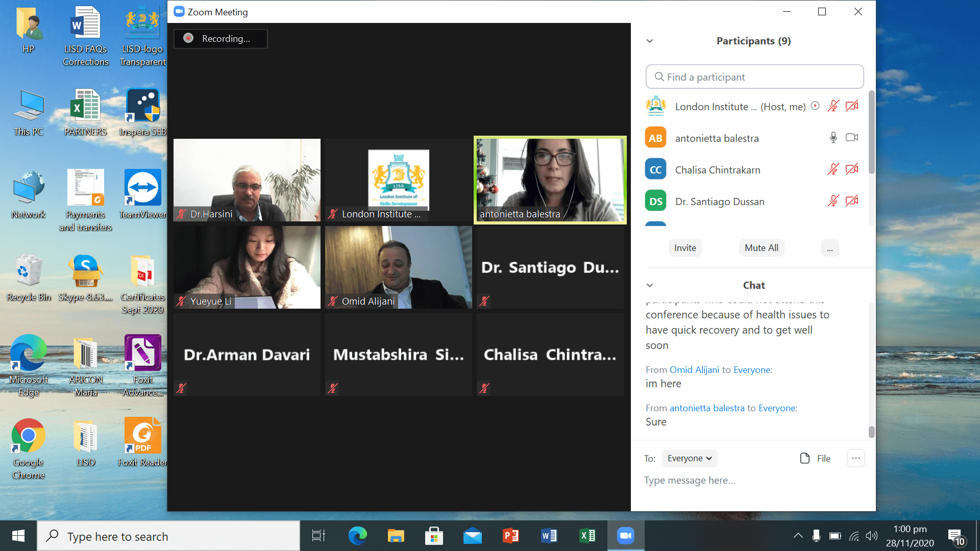The image size is (980, 551).
Task: Open This PC desktop icon
Action: (29, 113)
